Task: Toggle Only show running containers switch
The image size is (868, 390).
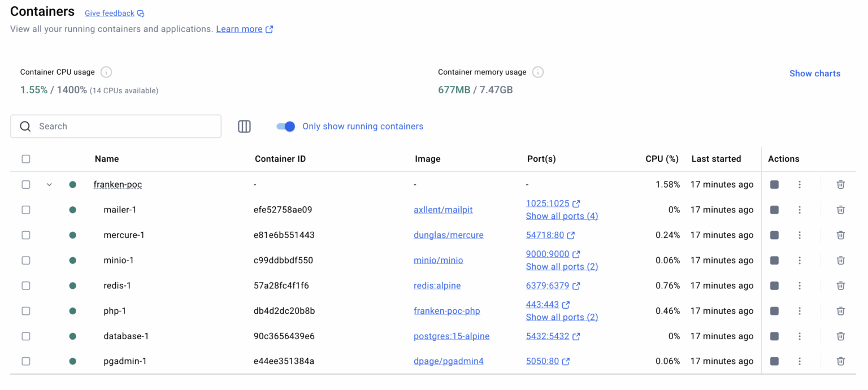Action: point(286,127)
